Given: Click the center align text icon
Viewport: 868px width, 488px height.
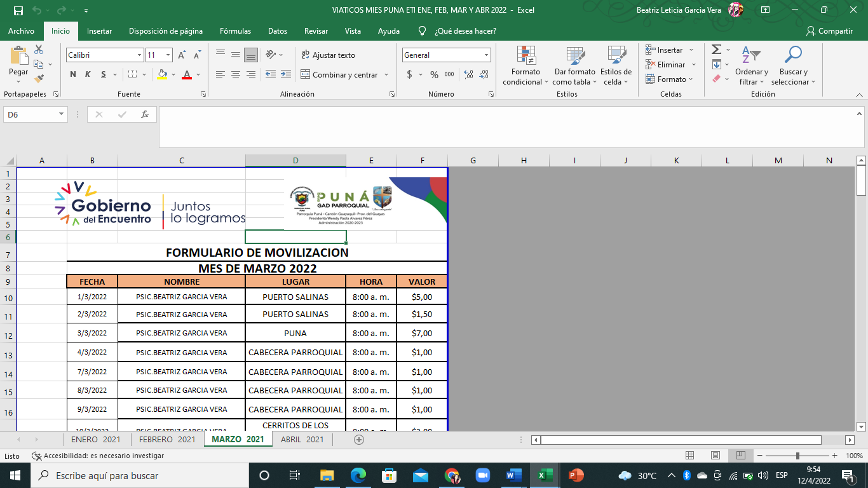Looking at the screenshot, I should 236,75.
